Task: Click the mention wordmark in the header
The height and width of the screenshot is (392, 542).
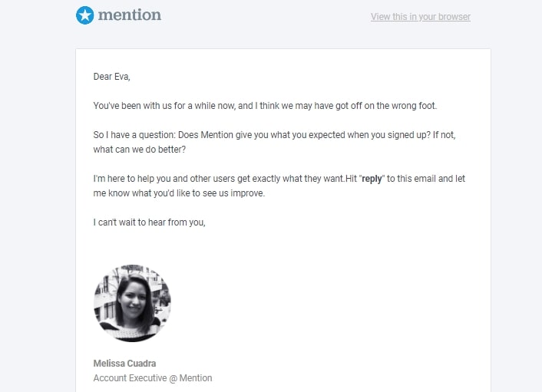Action: coord(130,15)
